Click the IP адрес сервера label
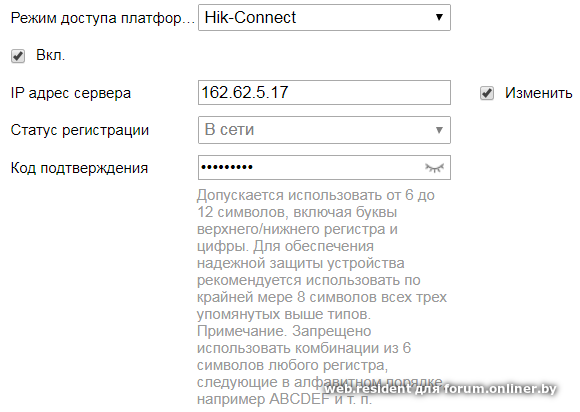The width and height of the screenshot is (580, 412). click(71, 93)
